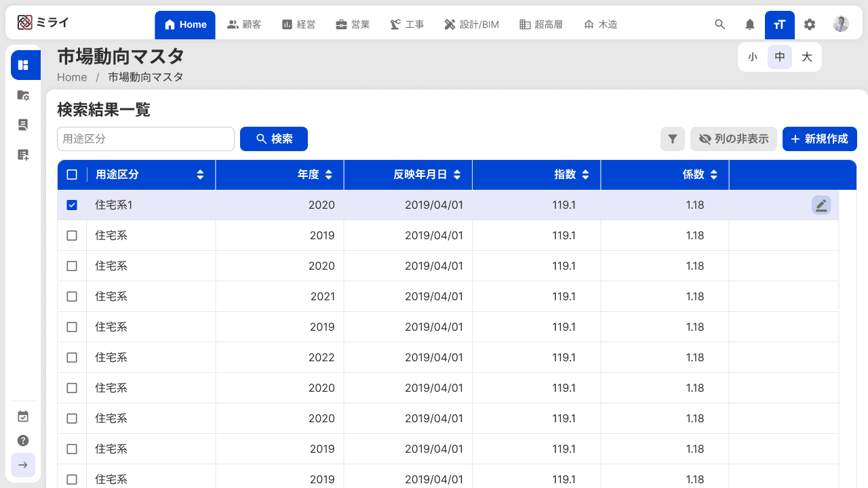Viewport: 868px width, 488px height.
Task: Sort by the 指数 column arrows
Action: (586, 175)
